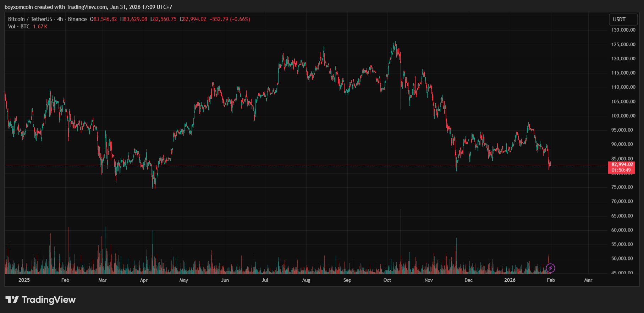This screenshot has width=644, height=313.
Task: Click the TradingView wordmark text
Action: [x=49, y=300]
